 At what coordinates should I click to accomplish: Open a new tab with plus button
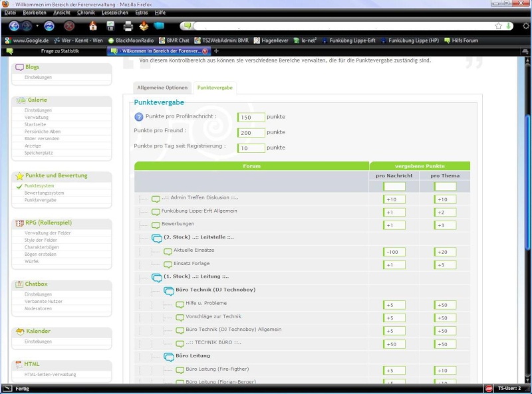(216, 51)
